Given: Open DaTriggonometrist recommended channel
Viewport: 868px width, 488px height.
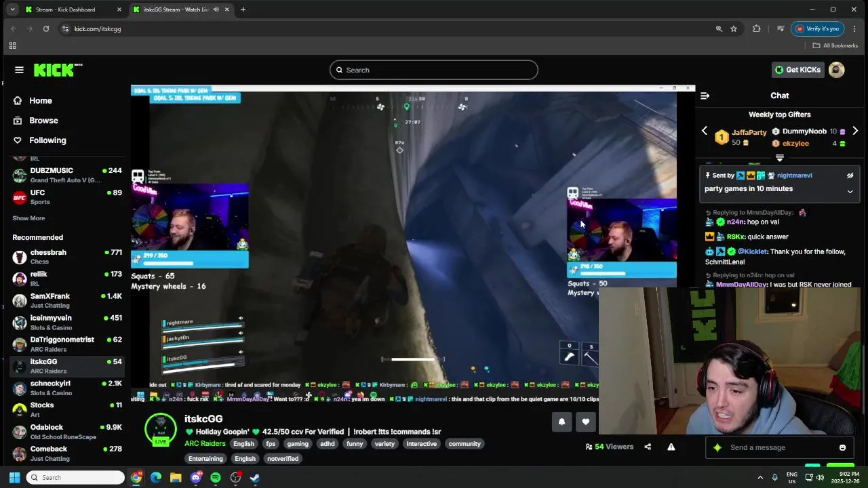Looking at the screenshot, I should point(66,344).
